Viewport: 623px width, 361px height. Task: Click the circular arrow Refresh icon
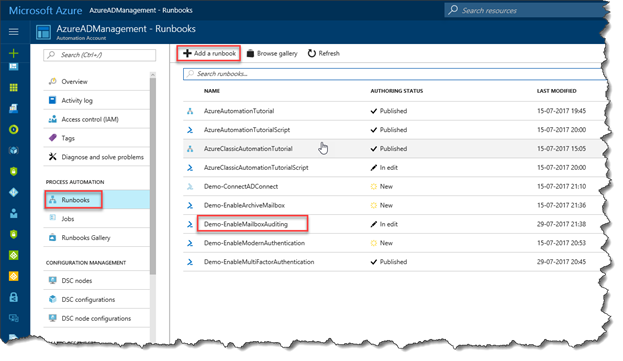pyautogui.click(x=312, y=53)
